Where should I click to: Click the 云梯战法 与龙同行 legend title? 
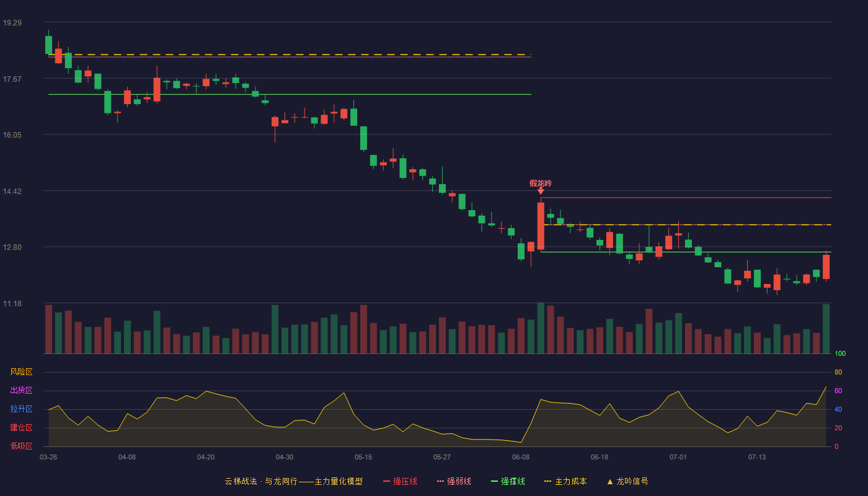(x=293, y=481)
